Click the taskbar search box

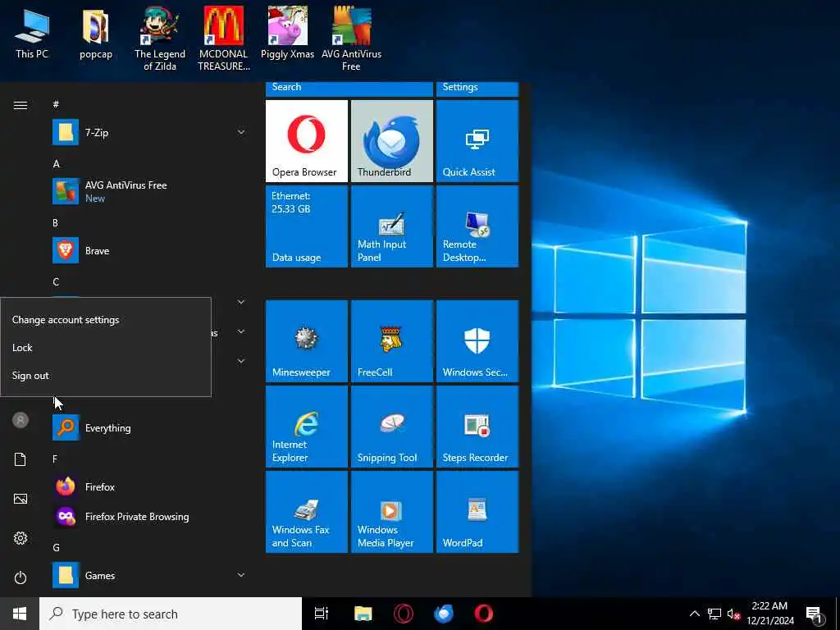tap(171, 614)
